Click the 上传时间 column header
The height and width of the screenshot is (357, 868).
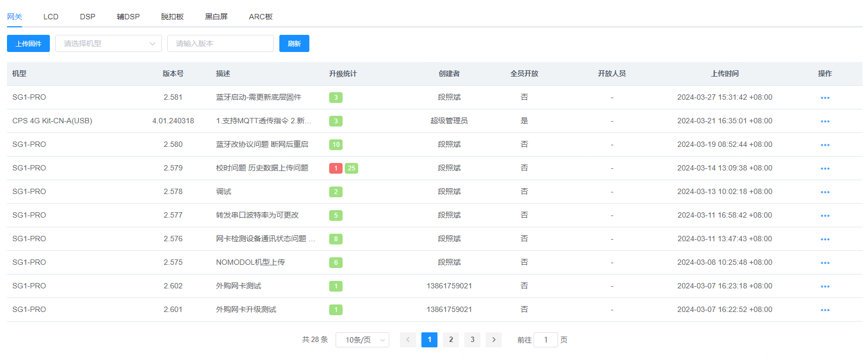pyautogui.click(x=725, y=73)
